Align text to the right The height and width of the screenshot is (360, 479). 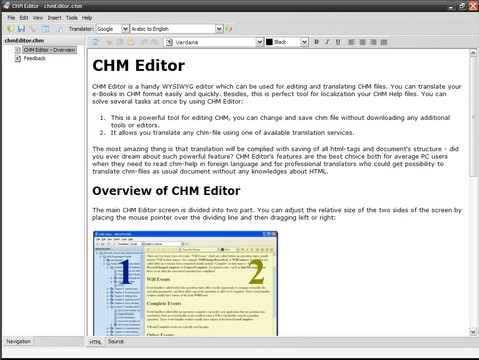[x=373, y=42]
